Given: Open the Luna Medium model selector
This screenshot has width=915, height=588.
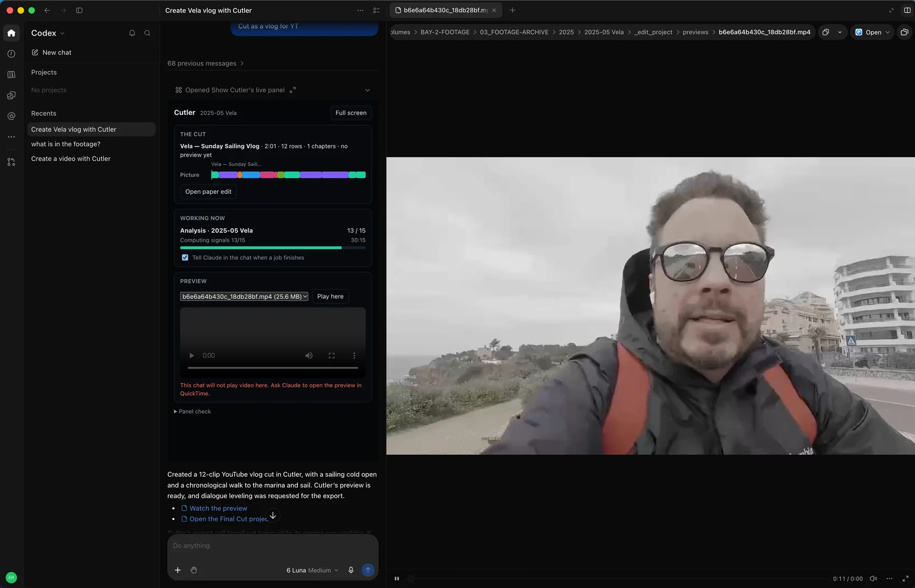Looking at the screenshot, I should click(x=312, y=570).
